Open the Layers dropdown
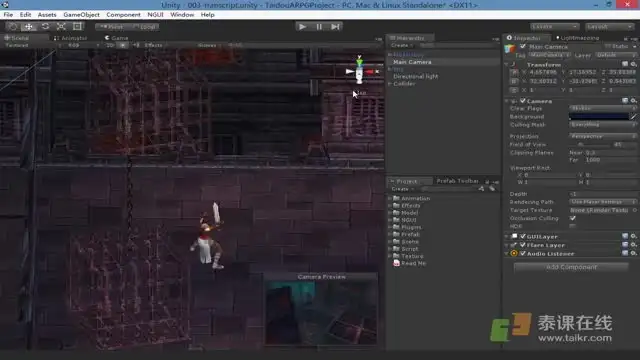This screenshot has width=640, height=360. (x=555, y=27)
